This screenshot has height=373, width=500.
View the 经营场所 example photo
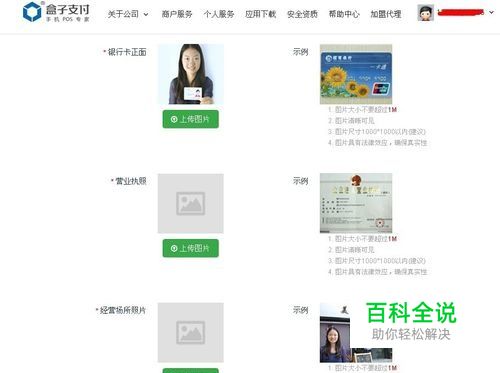pyautogui.click(x=356, y=332)
